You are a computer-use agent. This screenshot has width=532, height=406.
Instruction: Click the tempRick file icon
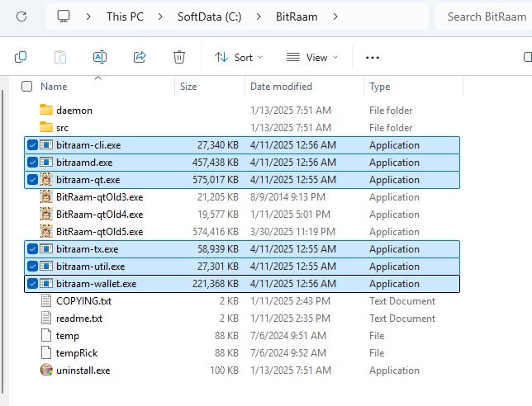click(x=46, y=352)
